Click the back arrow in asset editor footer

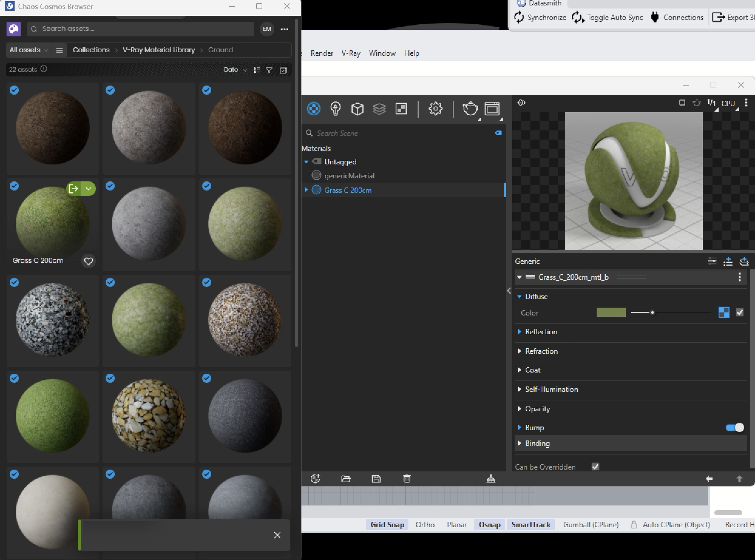709,479
